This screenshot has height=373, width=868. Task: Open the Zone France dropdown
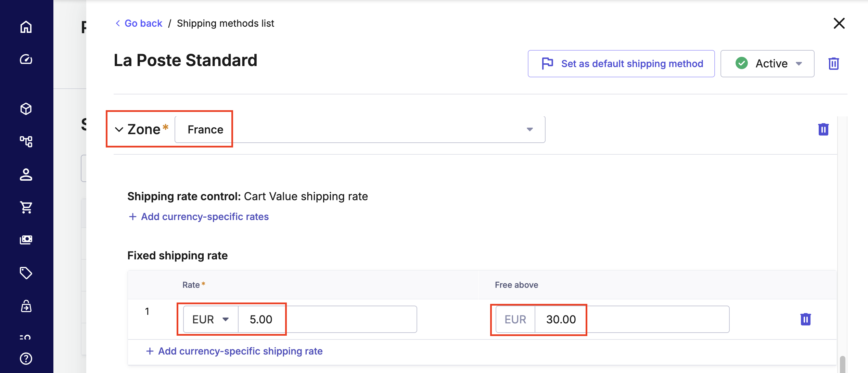coord(359,129)
